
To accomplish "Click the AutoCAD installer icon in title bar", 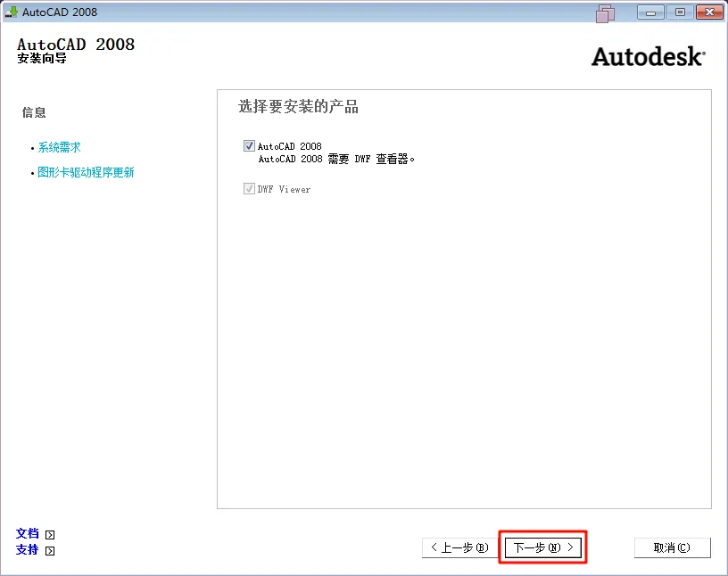I will click(11, 12).
